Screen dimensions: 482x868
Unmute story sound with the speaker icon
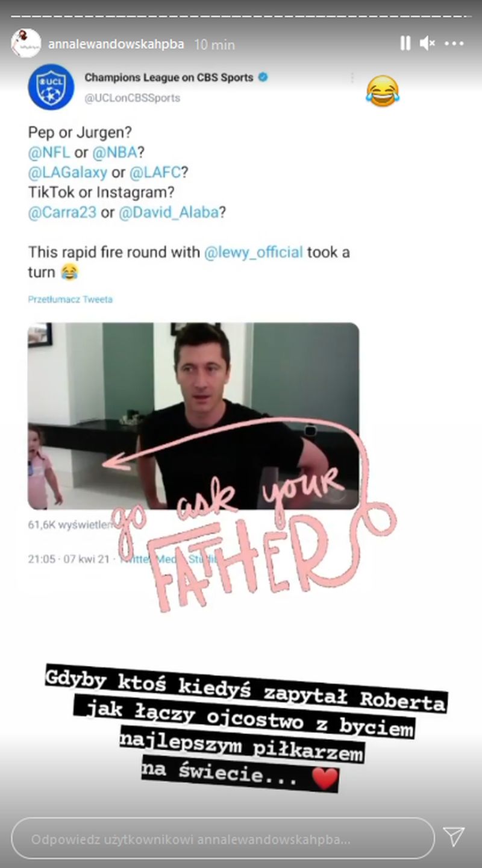pyautogui.click(x=427, y=43)
